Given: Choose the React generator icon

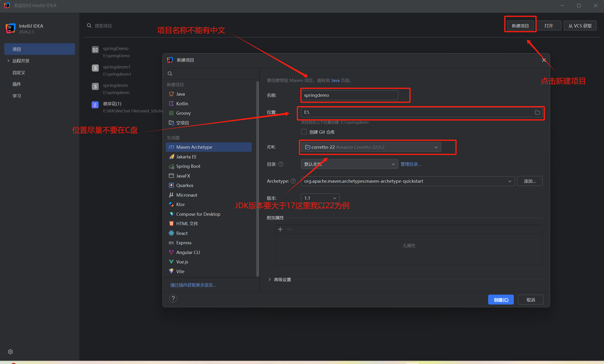Looking at the screenshot, I should [171, 233].
